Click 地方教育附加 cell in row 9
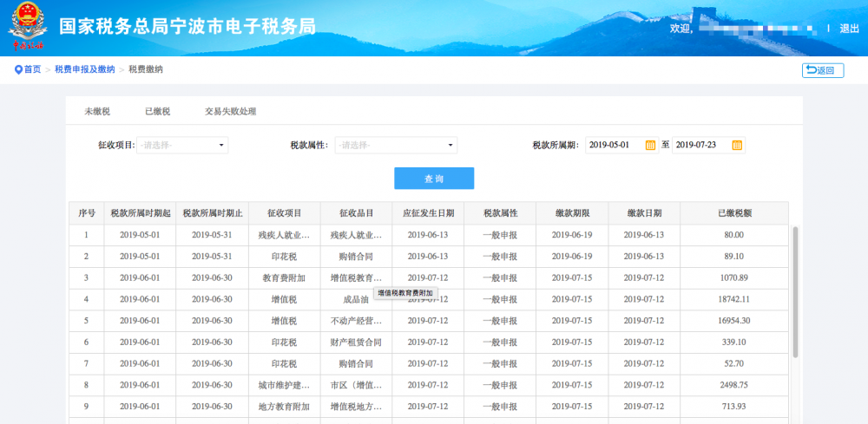868x424 pixels. click(x=284, y=407)
